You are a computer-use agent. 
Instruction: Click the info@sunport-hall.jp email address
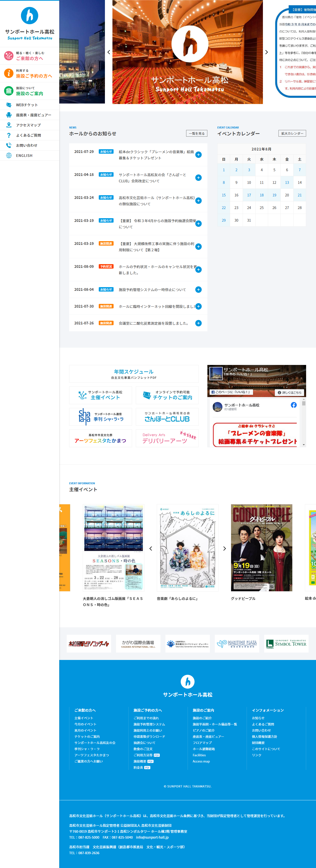[152, 837]
